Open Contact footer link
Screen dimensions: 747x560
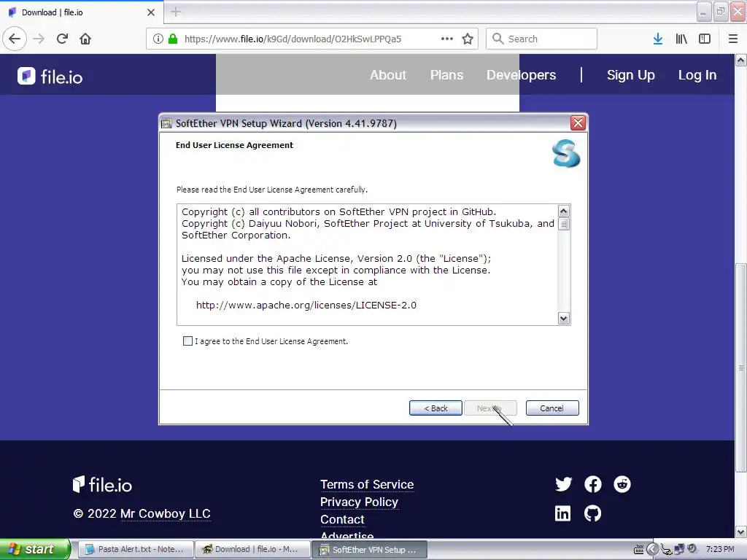342,519
